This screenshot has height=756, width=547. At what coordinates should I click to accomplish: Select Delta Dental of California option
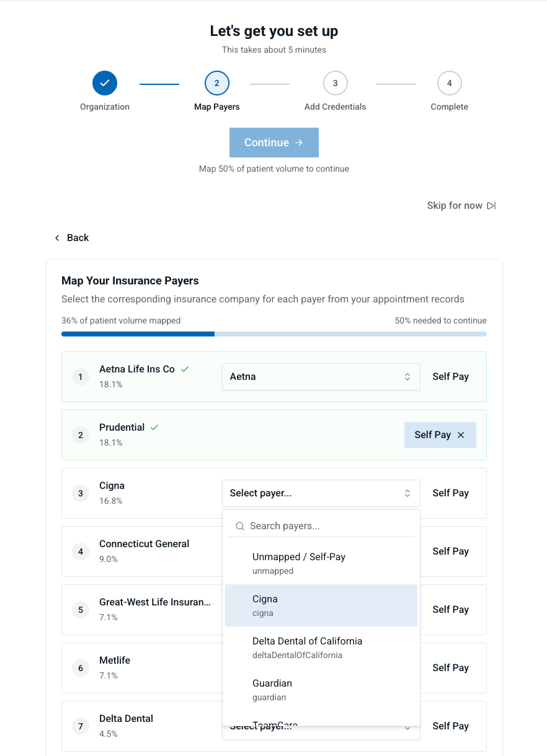pos(321,648)
